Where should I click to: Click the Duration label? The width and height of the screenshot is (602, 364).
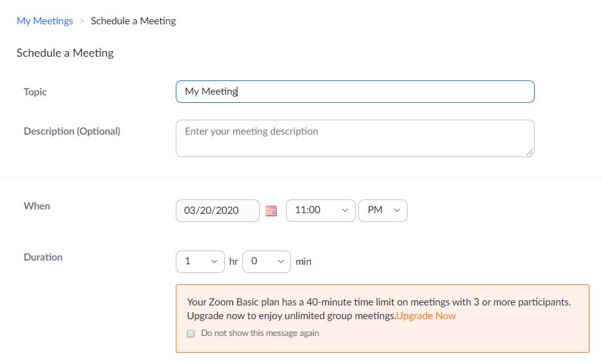[43, 257]
